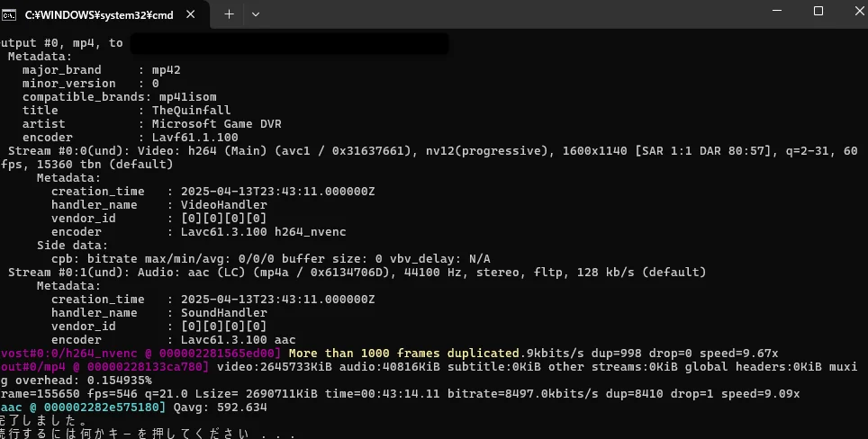Viewport: 868px width, 439px height.
Task: Click the title value TheQuinfall
Action: tap(191, 111)
